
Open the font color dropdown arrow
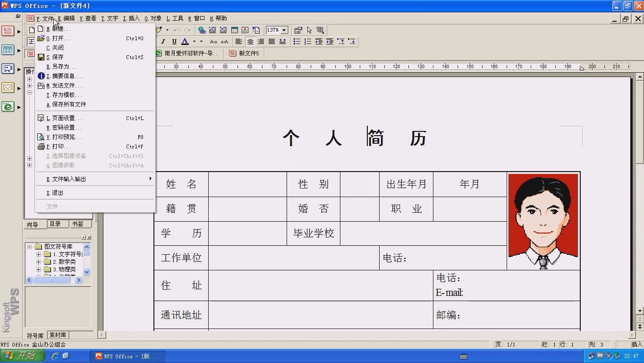pyautogui.click(x=194, y=42)
